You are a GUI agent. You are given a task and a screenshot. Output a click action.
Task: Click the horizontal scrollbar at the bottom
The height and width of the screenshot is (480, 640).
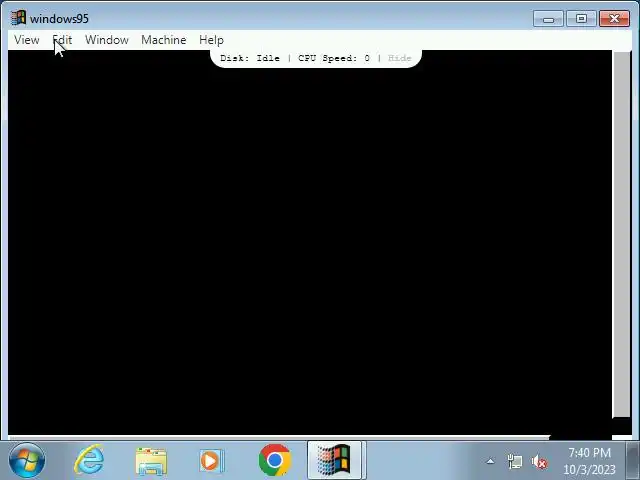279,438
